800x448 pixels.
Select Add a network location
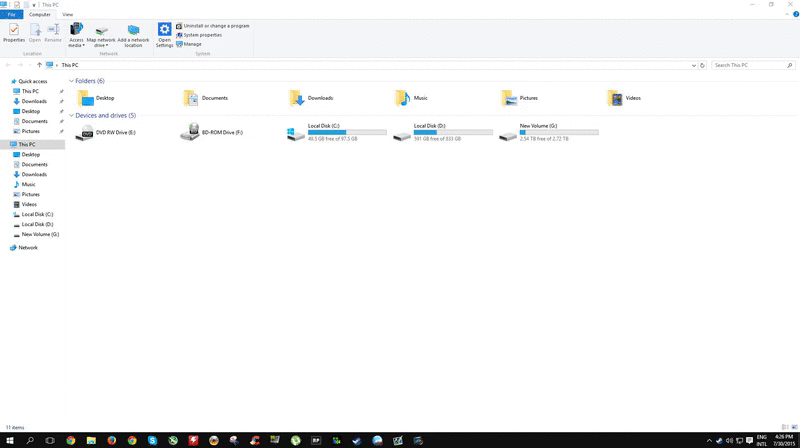pyautogui.click(x=133, y=35)
